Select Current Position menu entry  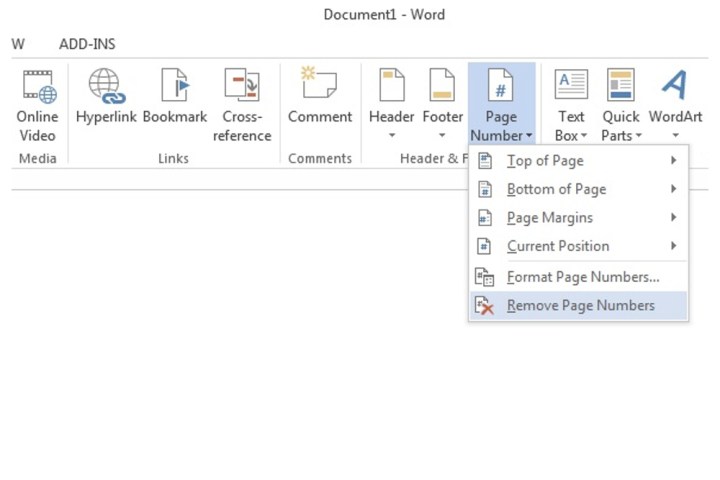(579, 246)
